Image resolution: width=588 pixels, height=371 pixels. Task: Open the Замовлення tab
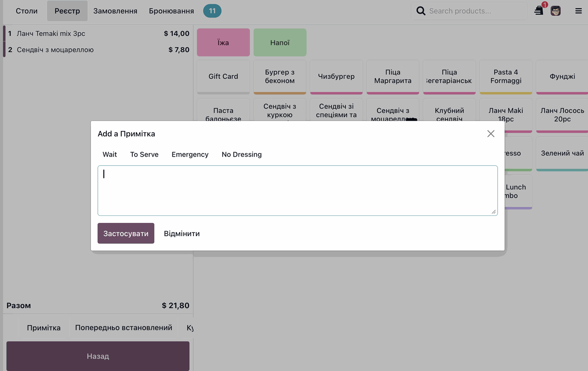point(115,11)
